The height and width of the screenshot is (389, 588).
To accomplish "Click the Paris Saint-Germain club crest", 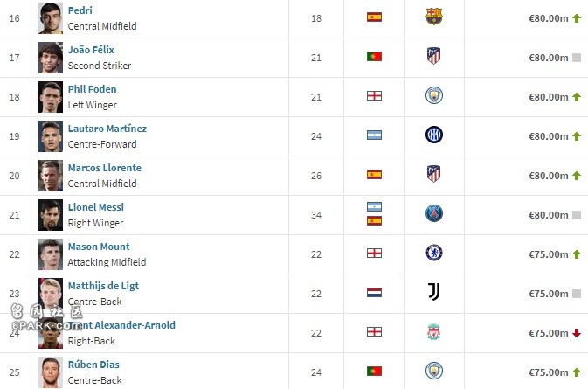I will click(x=434, y=213).
